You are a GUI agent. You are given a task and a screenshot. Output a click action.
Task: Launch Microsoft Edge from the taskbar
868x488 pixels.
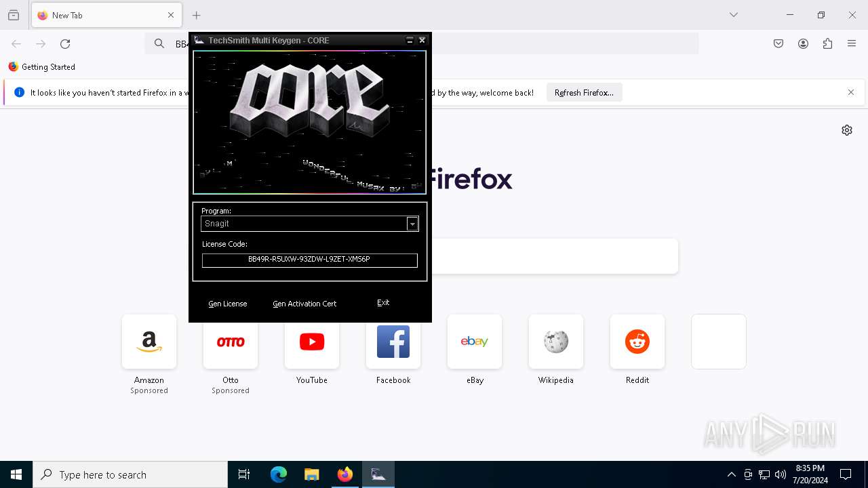tap(279, 475)
